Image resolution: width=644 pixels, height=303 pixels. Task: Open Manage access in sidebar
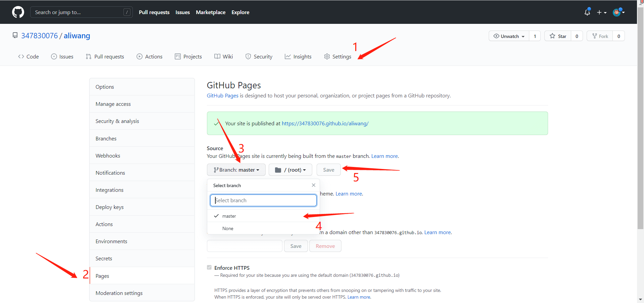click(142, 104)
